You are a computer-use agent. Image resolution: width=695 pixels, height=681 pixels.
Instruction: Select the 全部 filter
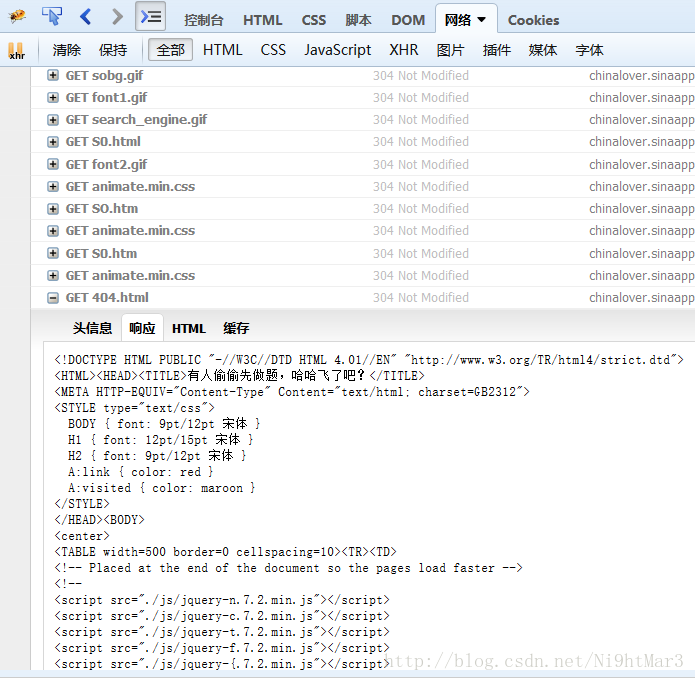170,50
